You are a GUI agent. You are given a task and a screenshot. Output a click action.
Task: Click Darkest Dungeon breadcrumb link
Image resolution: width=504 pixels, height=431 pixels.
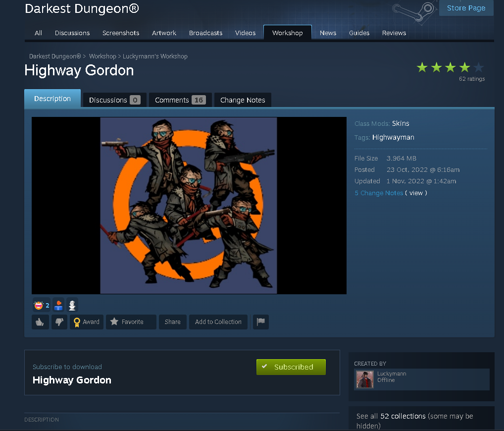click(x=55, y=56)
